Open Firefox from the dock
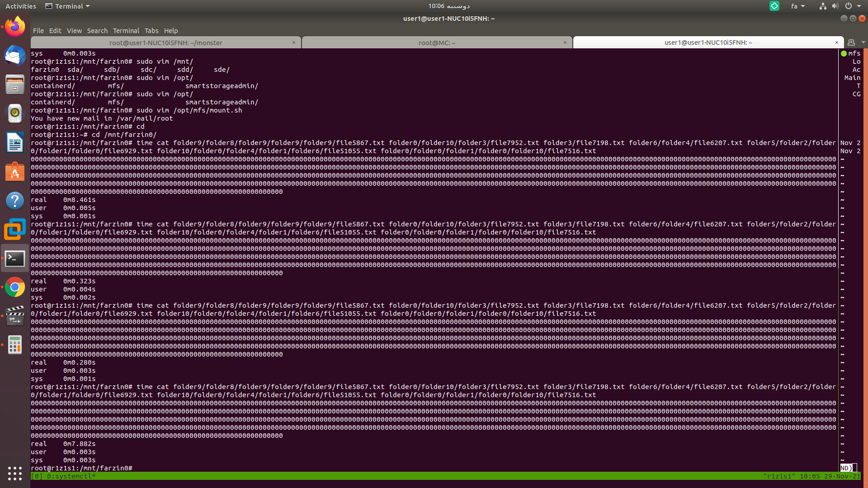This screenshot has width=868, height=488. pos(15,27)
